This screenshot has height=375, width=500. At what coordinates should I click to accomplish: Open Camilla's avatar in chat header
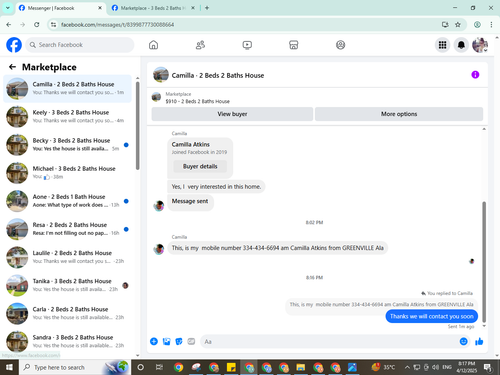point(161,75)
